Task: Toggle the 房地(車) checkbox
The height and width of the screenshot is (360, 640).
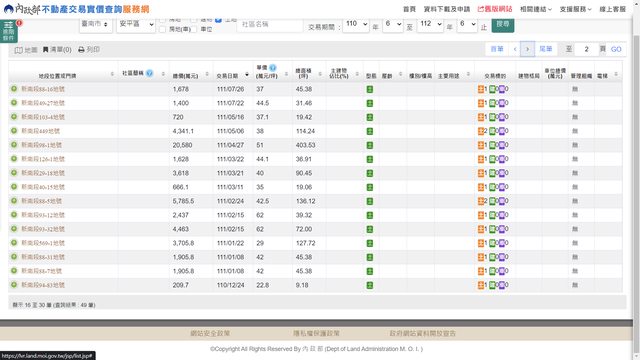Action: (162, 29)
